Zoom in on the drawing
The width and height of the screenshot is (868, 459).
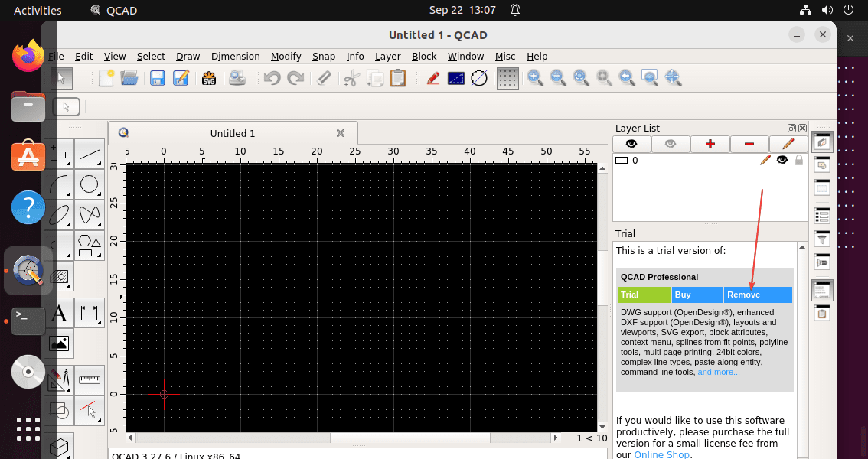[535, 78]
